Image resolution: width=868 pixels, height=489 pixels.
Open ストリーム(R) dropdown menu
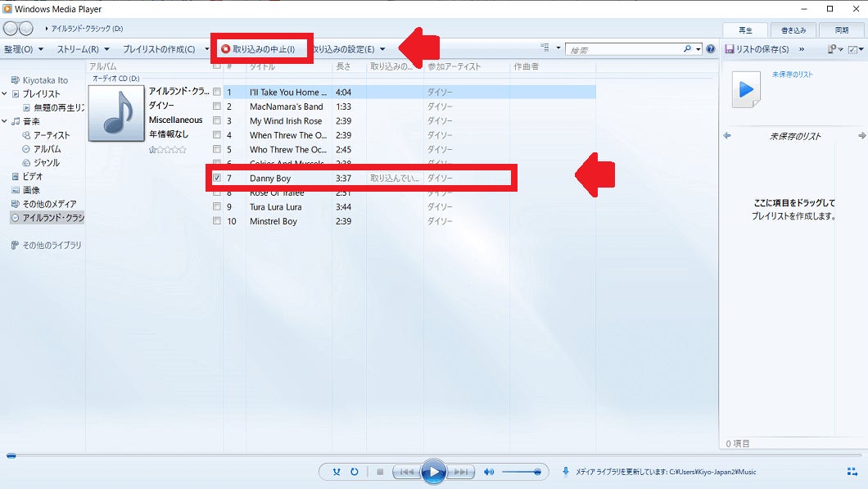coord(83,49)
